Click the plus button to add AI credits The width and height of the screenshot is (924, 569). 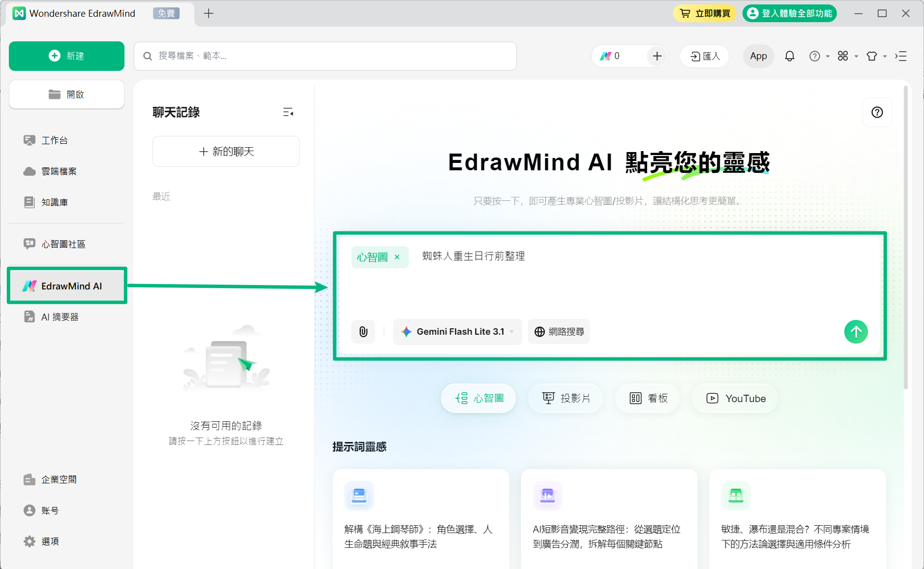tap(657, 56)
